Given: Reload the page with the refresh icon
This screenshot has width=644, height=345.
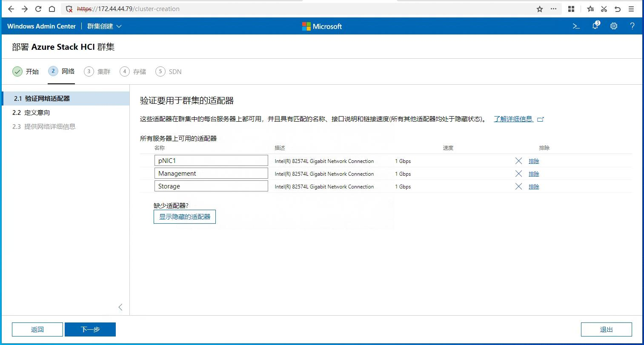Looking at the screenshot, I should pyautogui.click(x=38, y=9).
